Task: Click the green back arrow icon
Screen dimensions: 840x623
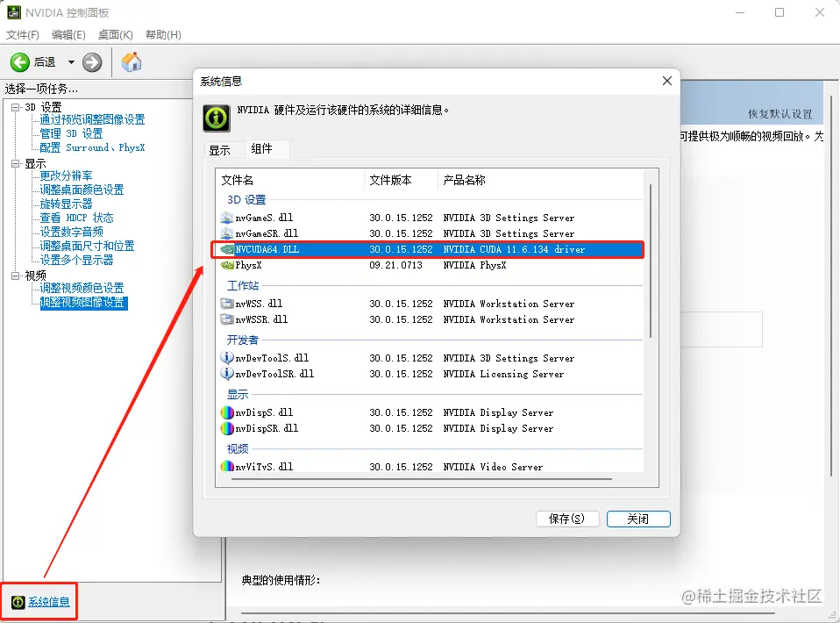Action: pyautogui.click(x=20, y=62)
